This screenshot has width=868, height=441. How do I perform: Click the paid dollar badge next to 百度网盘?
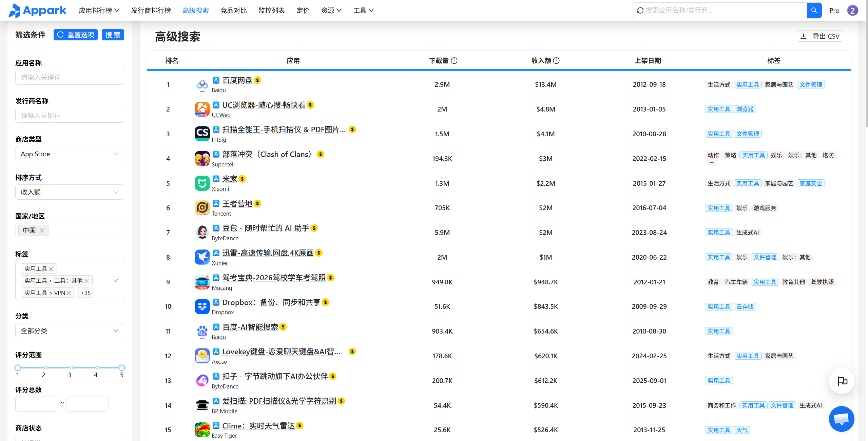point(257,80)
